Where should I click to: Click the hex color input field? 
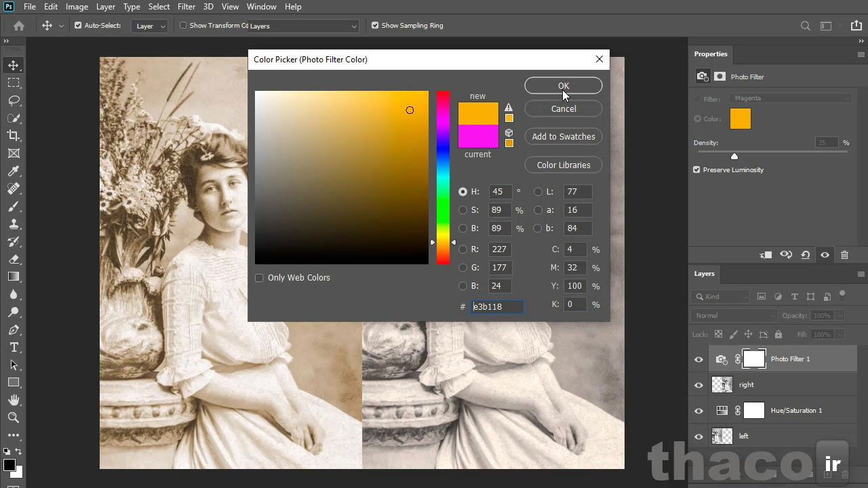(497, 306)
